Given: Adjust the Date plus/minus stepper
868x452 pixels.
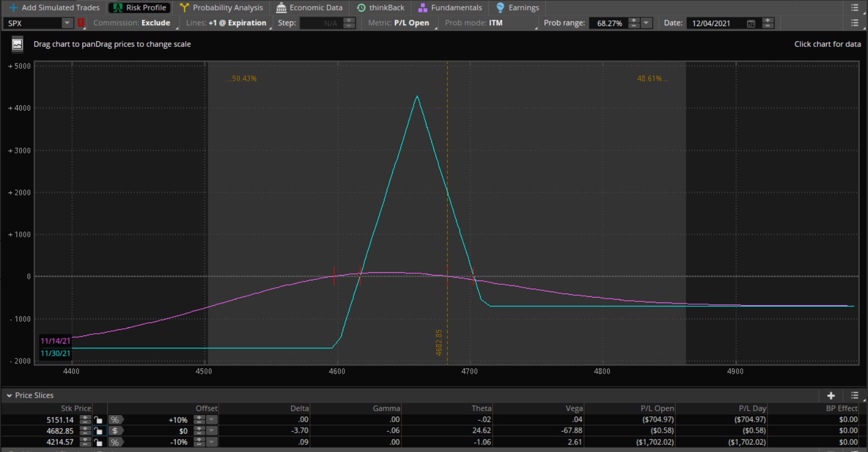Looking at the screenshot, I should coord(768,23).
